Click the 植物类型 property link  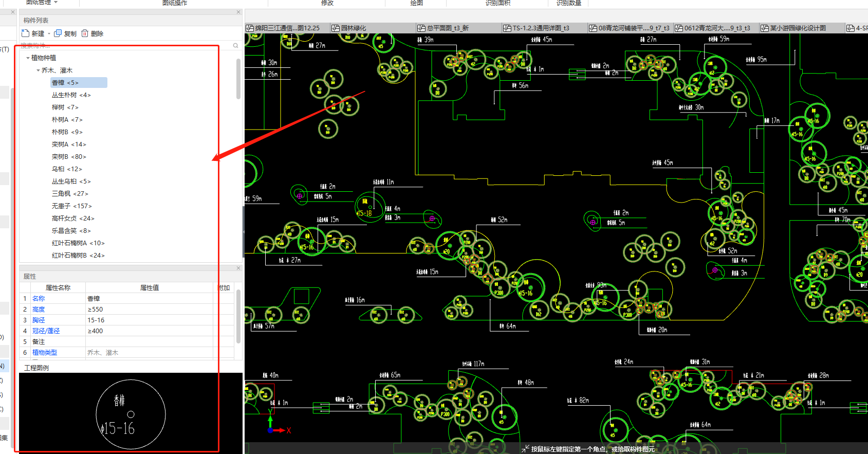[45, 353]
